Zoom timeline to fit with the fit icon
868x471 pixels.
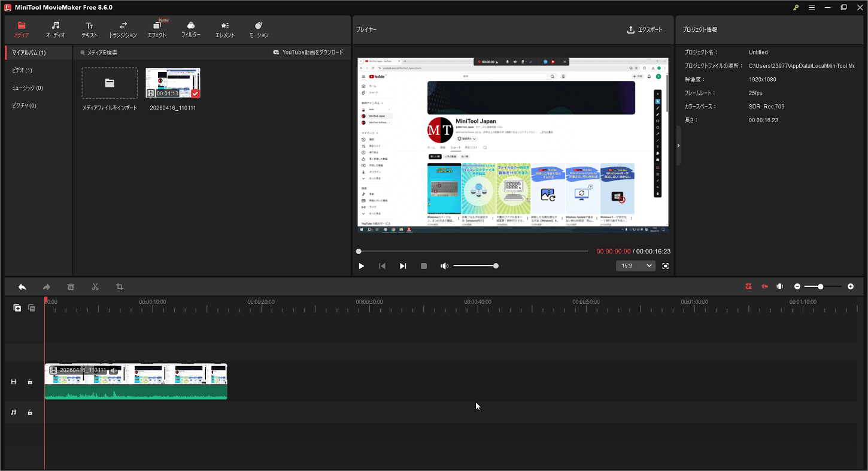coord(779,286)
